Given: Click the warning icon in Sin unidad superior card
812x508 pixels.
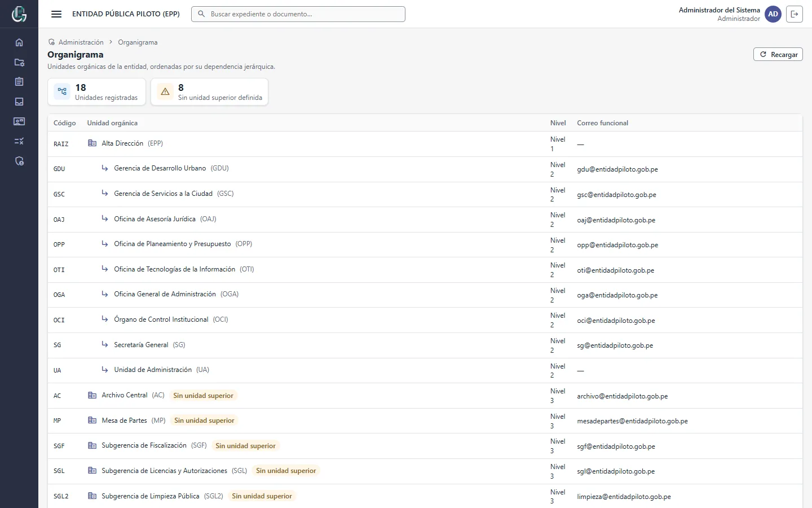Looking at the screenshot, I should pos(165,91).
